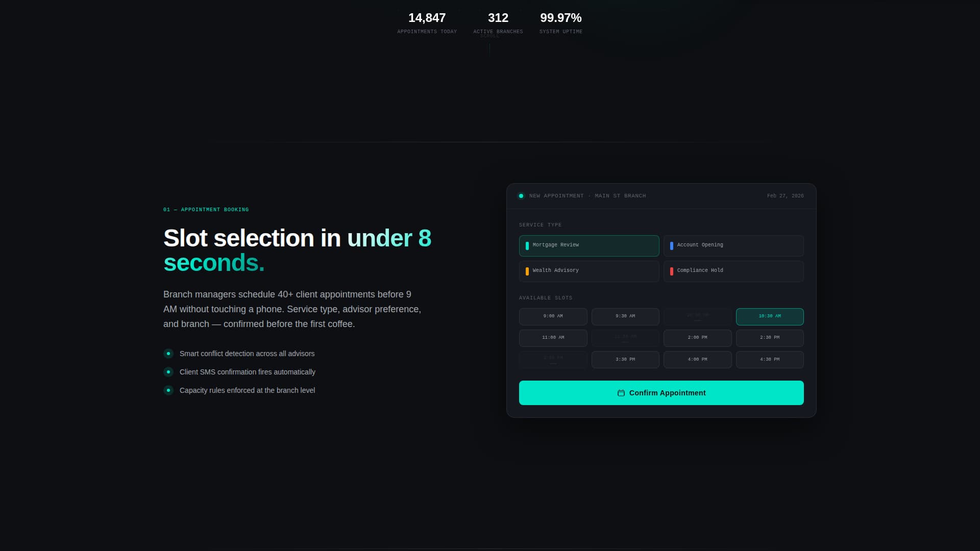Select the Account Opening service type

733,245
